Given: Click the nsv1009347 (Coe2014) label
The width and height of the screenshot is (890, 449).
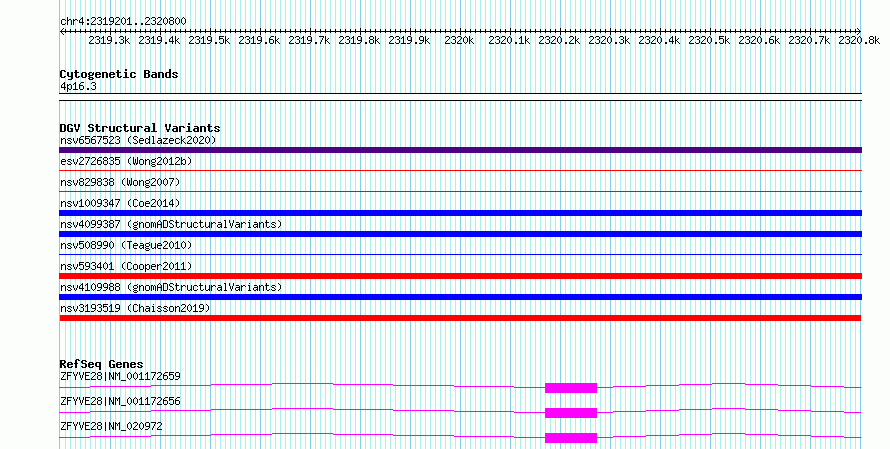Looking at the screenshot, I should (x=120, y=203).
